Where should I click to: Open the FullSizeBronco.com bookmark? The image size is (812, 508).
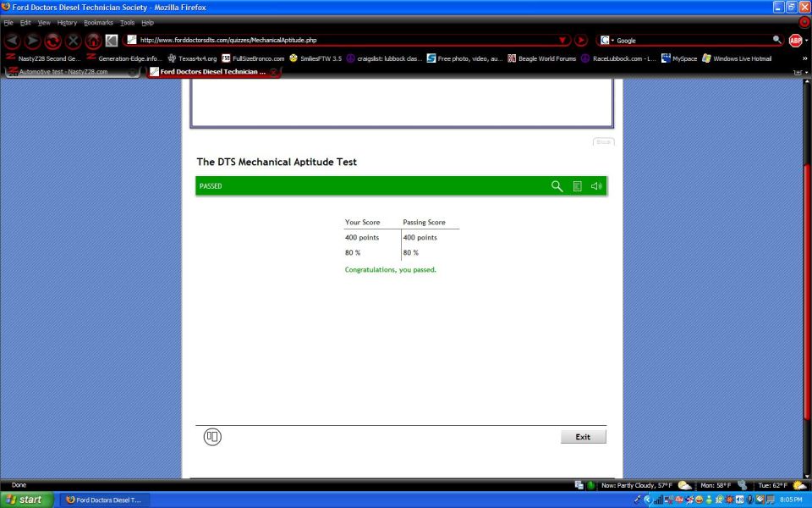click(x=253, y=58)
